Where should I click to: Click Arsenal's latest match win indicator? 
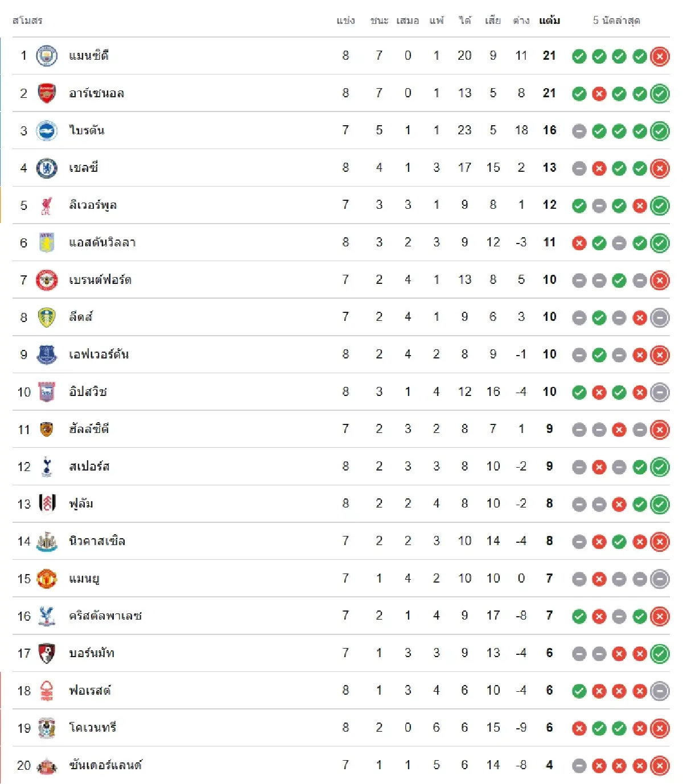coord(660,93)
